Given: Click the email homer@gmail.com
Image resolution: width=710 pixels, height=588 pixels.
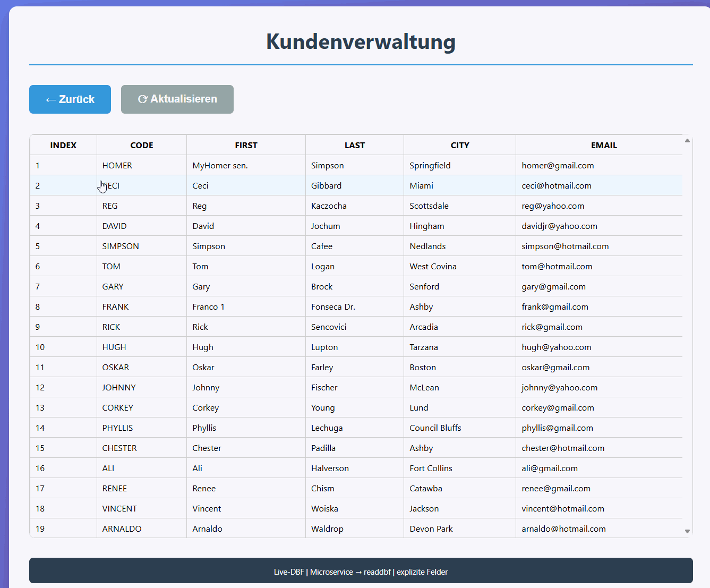Looking at the screenshot, I should coord(558,165).
